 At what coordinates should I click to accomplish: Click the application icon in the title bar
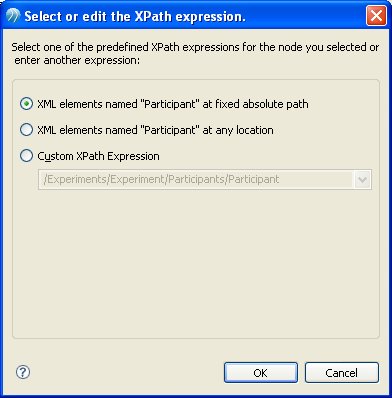click(13, 16)
